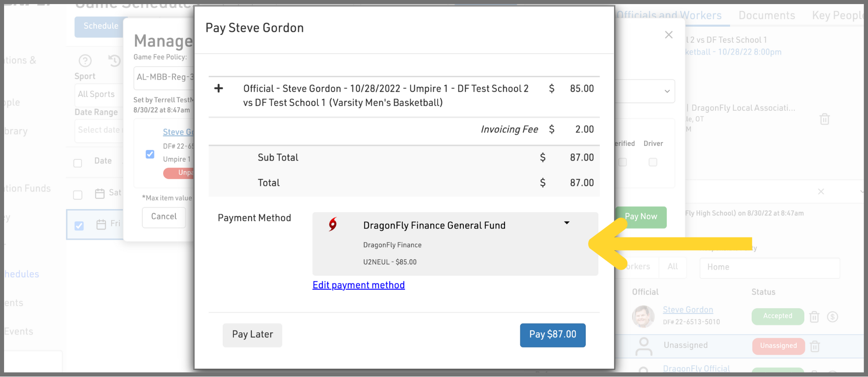The height and width of the screenshot is (377, 868).
Task: Uncheck the selected Friday game row checkbox
Action: point(79,226)
